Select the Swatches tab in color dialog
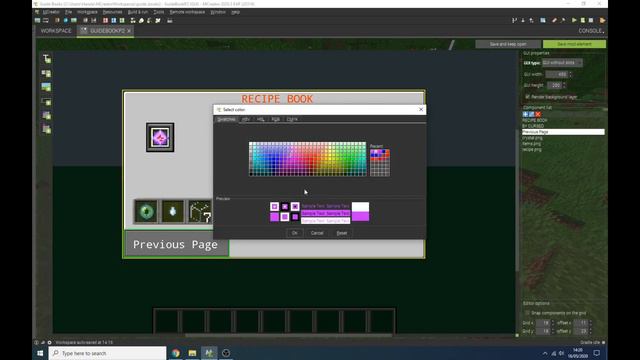 [x=226, y=119]
